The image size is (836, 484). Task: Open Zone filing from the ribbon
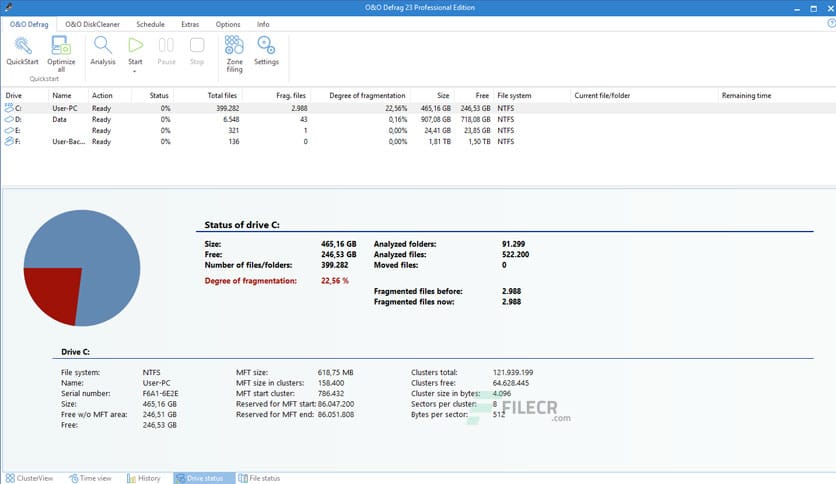click(234, 46)
